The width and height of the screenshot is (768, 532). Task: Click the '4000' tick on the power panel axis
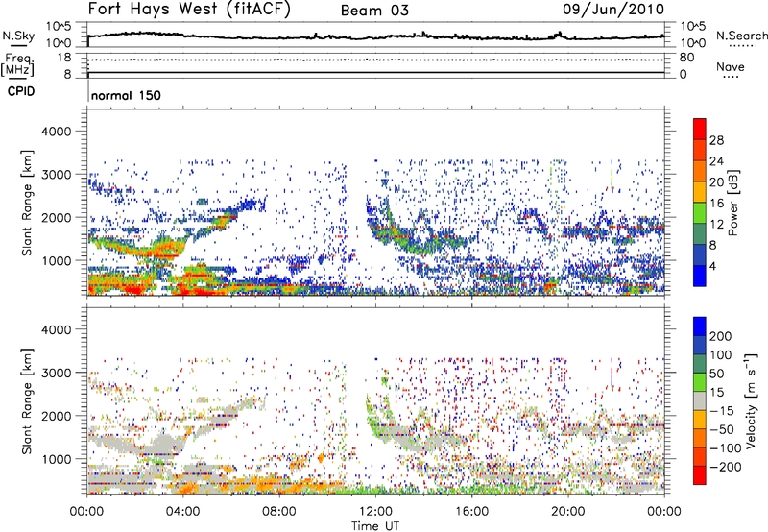(x=57, y=132)
